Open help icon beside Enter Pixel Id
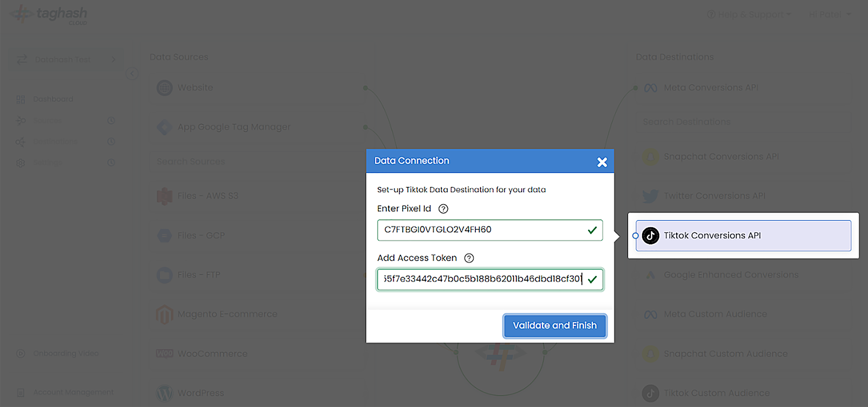The image size is (868, 407). click(443, 209)
